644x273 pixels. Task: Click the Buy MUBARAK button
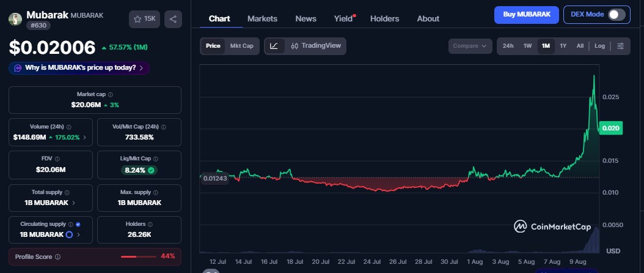tap(527, 15)
